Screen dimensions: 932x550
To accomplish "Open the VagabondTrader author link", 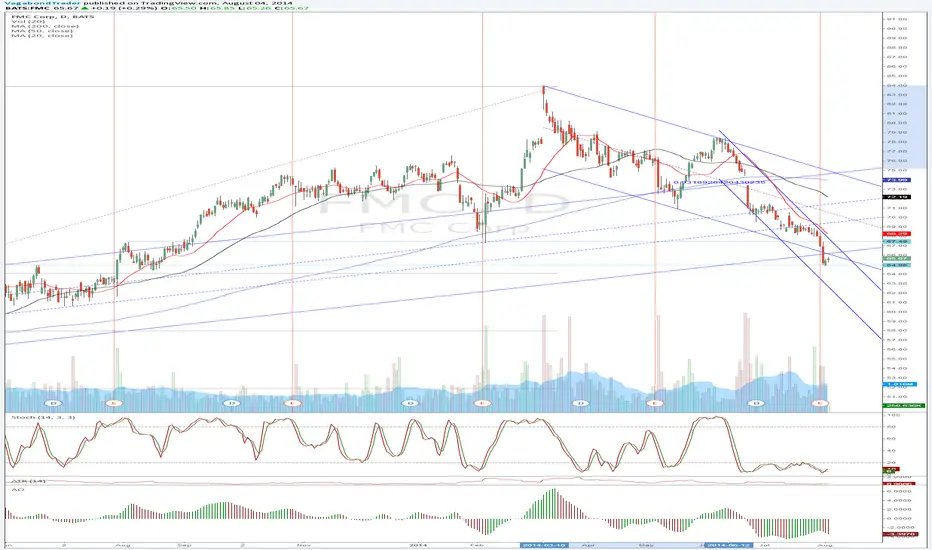I will (42, 3).
